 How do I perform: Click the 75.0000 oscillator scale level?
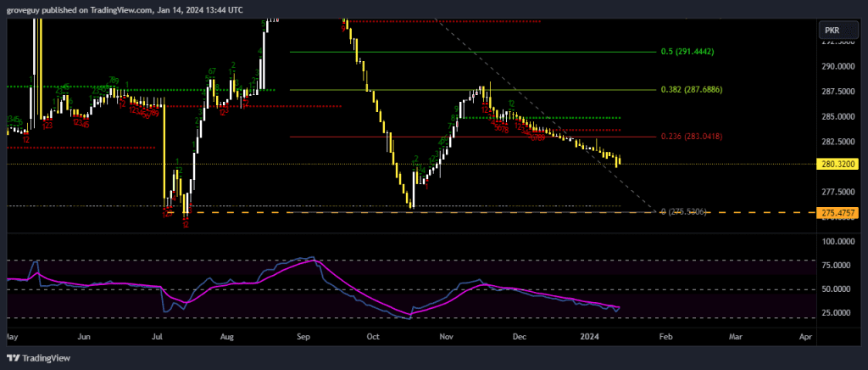[x=837, y=266]
